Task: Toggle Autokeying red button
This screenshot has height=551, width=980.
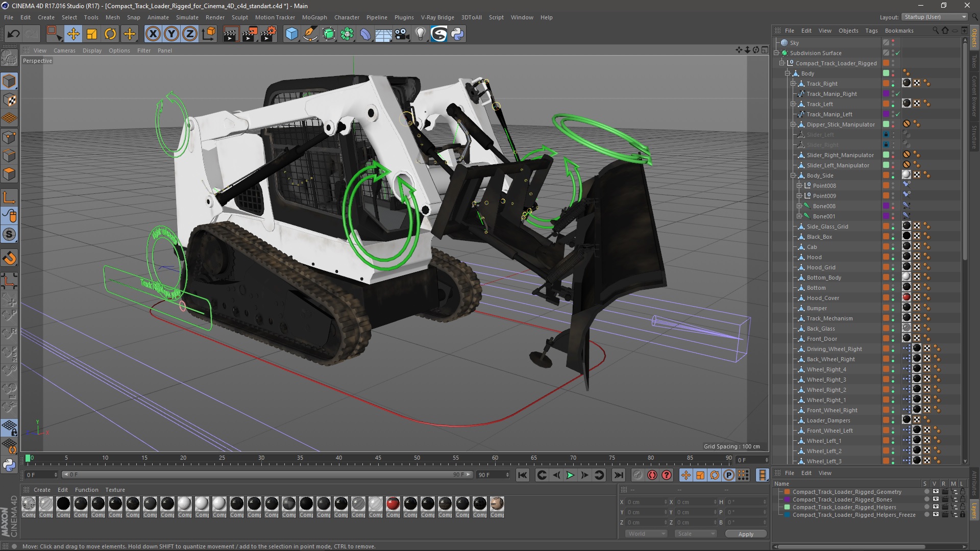Action: pyautogui.click(x=652, y=475)
